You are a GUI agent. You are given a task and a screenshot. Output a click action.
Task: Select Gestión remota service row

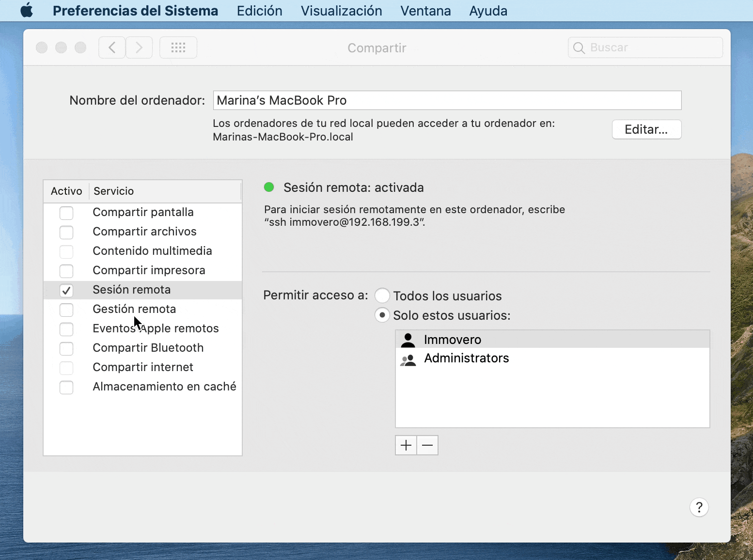coord(142,310)
